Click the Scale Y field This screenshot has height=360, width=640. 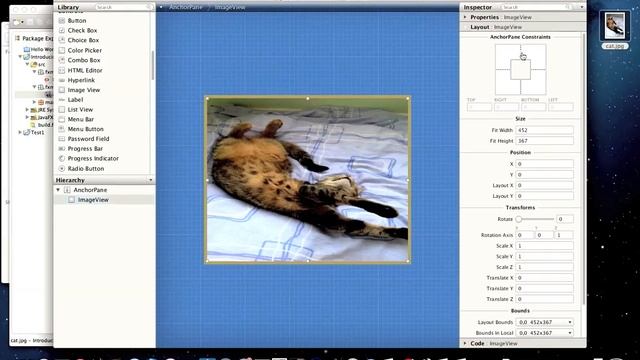(544, 256)
